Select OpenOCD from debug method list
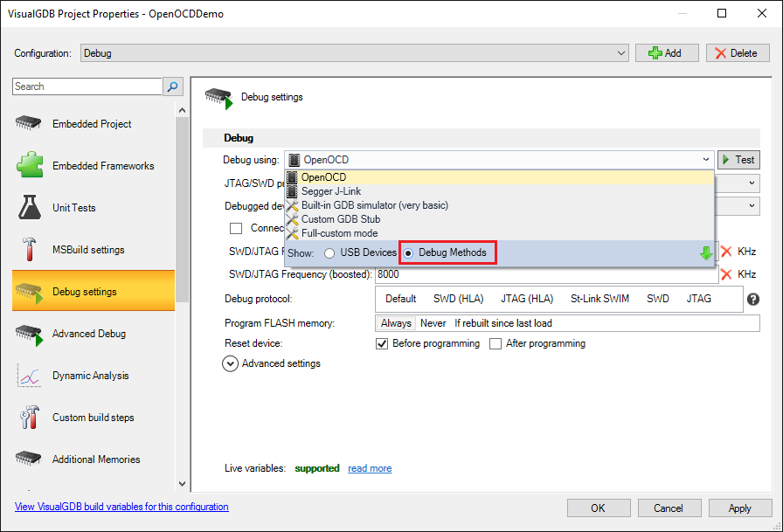This screenshot has width=783, height=532. (x=499, y=177)
